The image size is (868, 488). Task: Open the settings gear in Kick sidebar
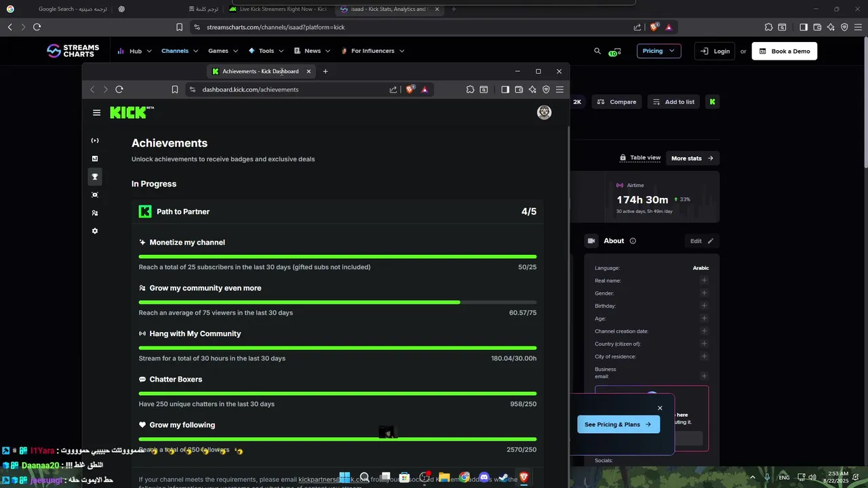(x=95, y=231)
